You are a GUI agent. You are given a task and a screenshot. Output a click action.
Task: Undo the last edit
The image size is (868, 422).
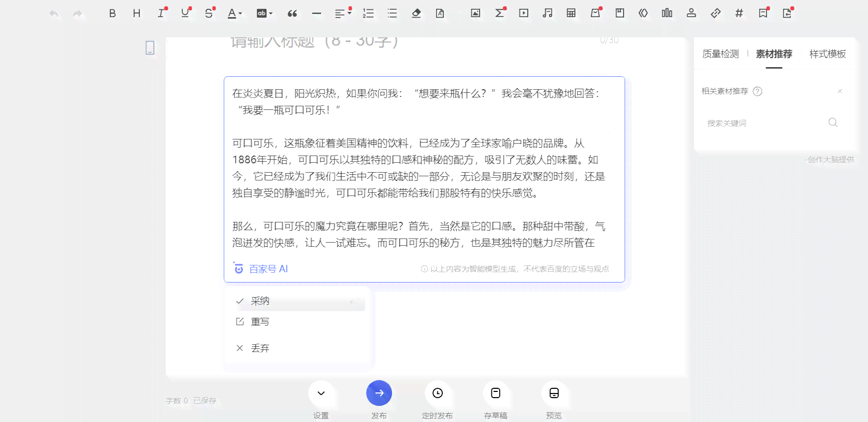tap(54, 13)
